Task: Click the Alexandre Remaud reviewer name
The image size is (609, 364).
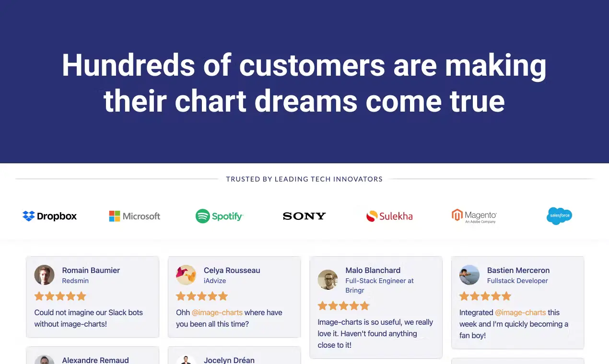Action: 95,360
